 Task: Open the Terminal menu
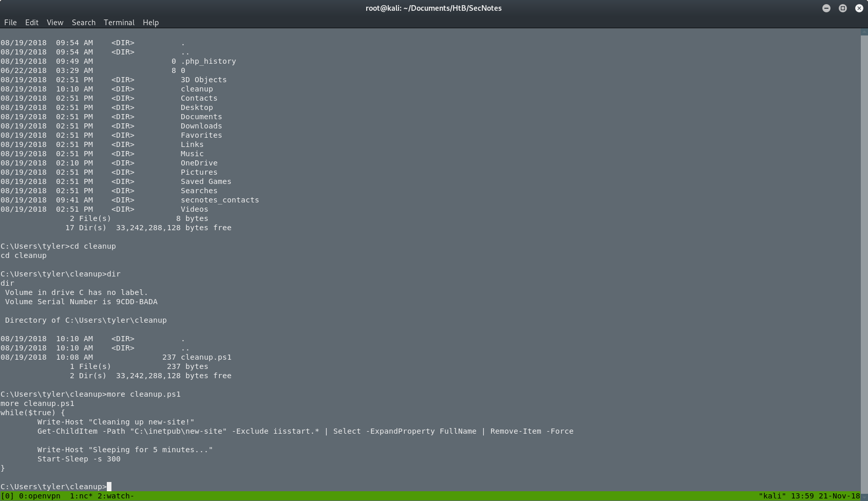pos(119,22)
